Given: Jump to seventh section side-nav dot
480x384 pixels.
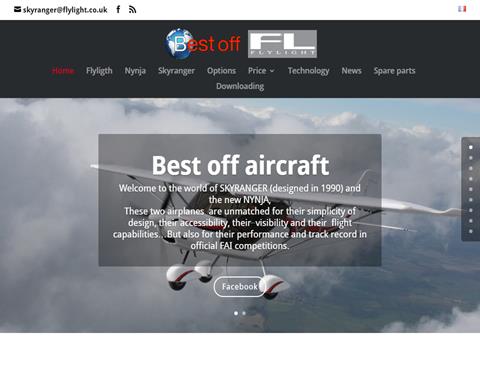Looking at the screenshot, I should click(x=471, y=210).
